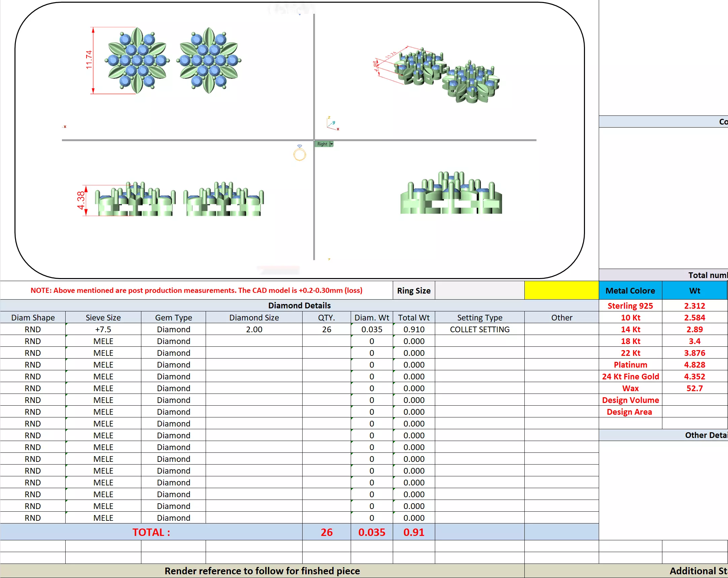Click the Sieve Size column header
Image resolution: width=728 pixels, height=578 pixels.
tap(103, 317)
